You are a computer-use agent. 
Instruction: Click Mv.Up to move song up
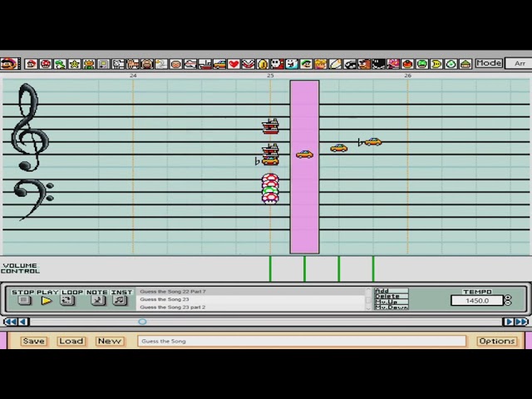click(392, 302)
